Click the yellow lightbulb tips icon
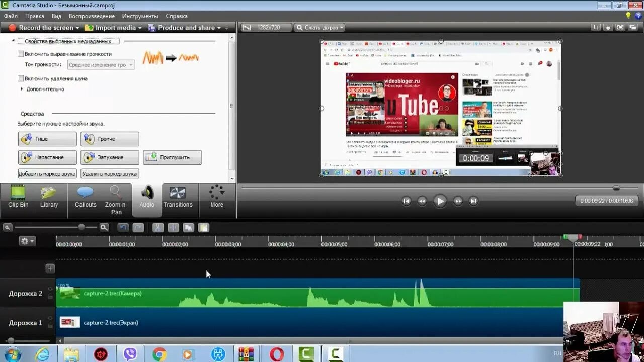The height and width of the screenshot is (362, 644). click(x=628, y=16)
